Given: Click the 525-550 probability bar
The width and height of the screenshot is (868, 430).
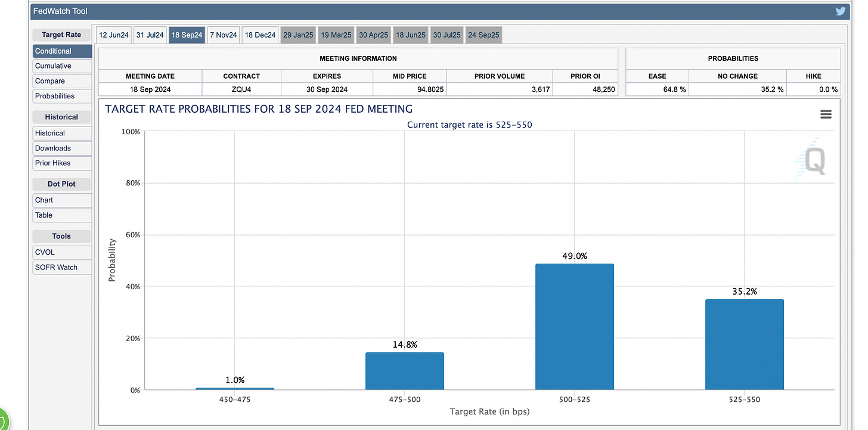Looking at the screenshot, I should (745, 345).
